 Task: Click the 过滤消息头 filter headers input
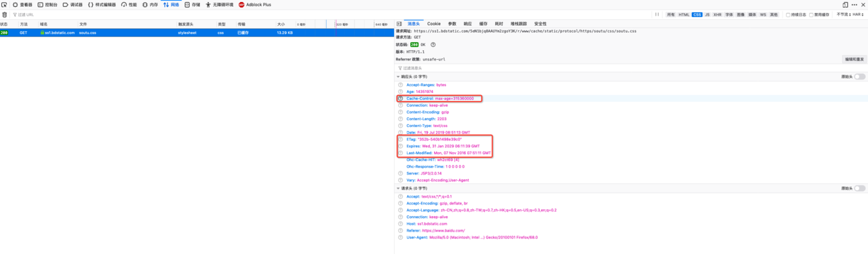[x=631, y=68]
